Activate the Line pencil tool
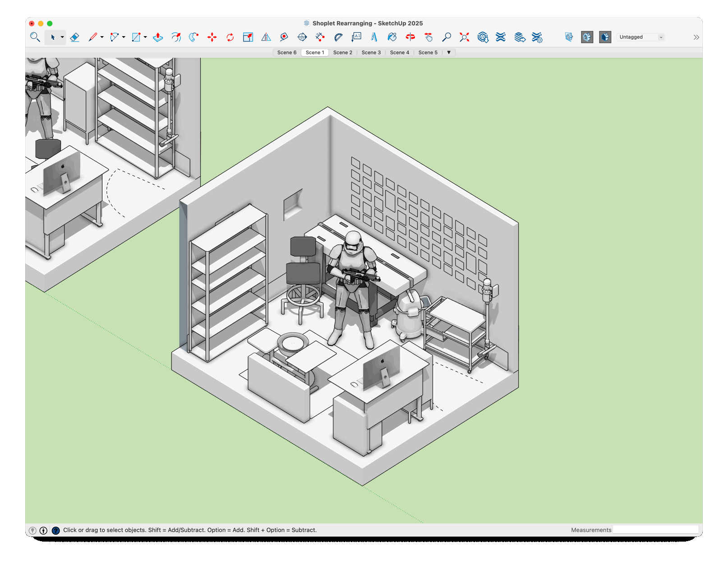The width and height of the screenshot is (728, 570). click(x=92, y=37)
